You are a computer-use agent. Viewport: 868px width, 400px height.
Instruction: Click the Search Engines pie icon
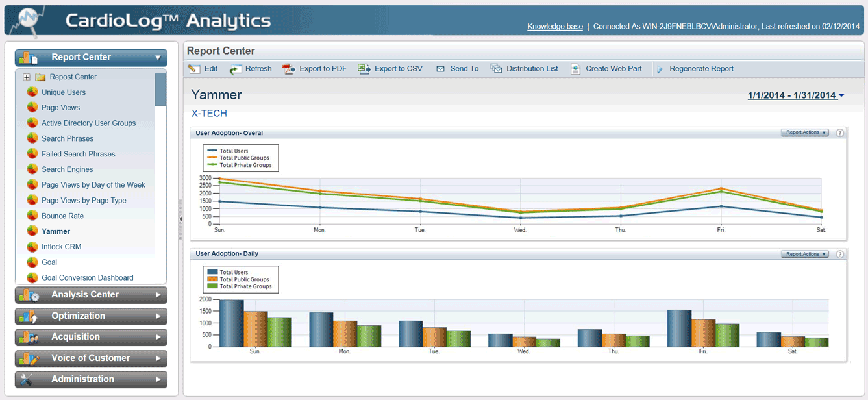[32, 169]
